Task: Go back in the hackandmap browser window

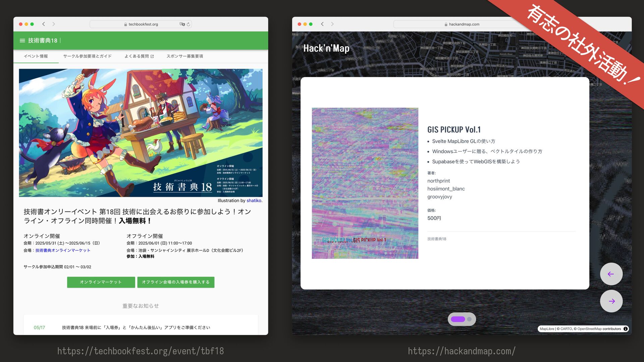Action: [x=322, y=24]
